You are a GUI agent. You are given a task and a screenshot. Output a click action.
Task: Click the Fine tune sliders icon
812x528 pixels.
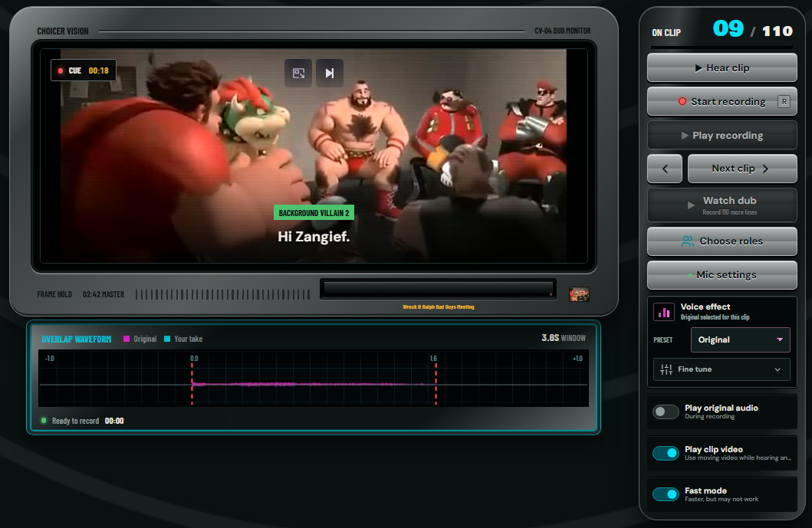(x=666, y=369)
